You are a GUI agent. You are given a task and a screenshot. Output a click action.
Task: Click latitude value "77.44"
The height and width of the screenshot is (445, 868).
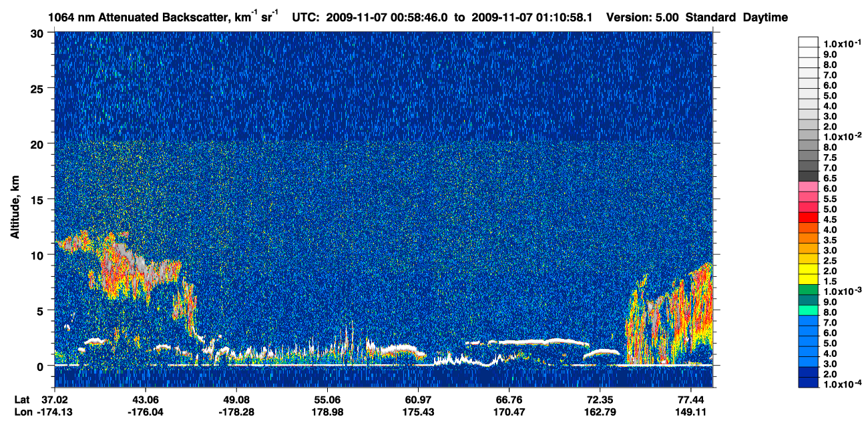(x=691, y=400)
